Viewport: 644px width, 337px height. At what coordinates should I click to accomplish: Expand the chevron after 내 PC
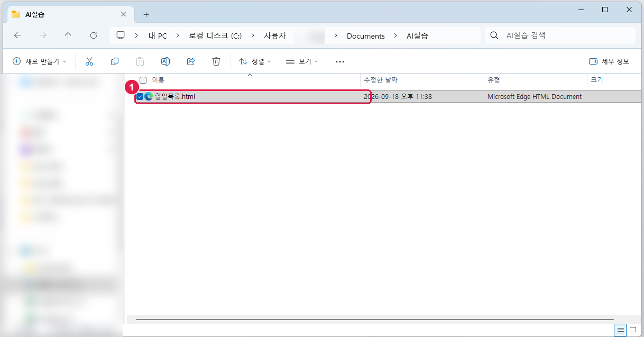click(x=178, y=35)
